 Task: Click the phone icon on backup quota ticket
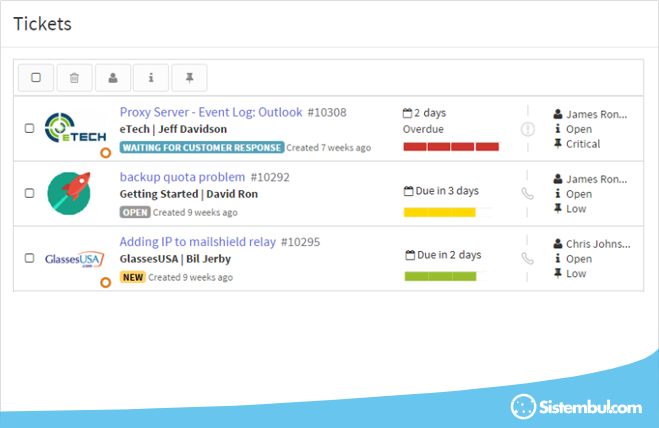pos(527,194)
